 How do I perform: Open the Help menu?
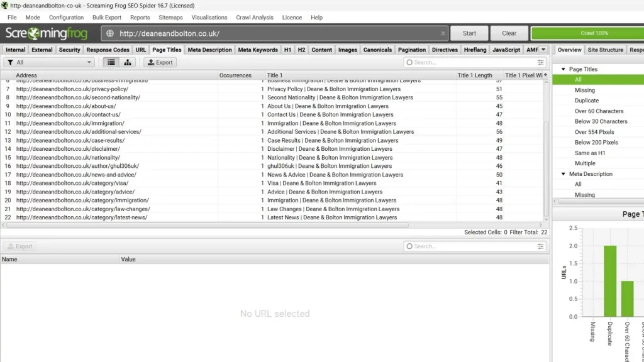pos(316,17)
